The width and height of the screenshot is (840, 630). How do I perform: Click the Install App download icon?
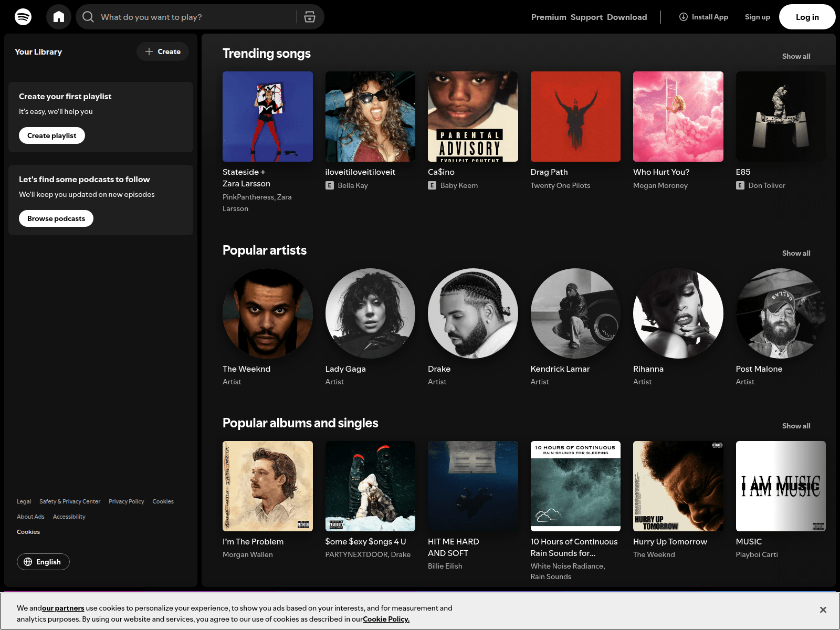684,17
